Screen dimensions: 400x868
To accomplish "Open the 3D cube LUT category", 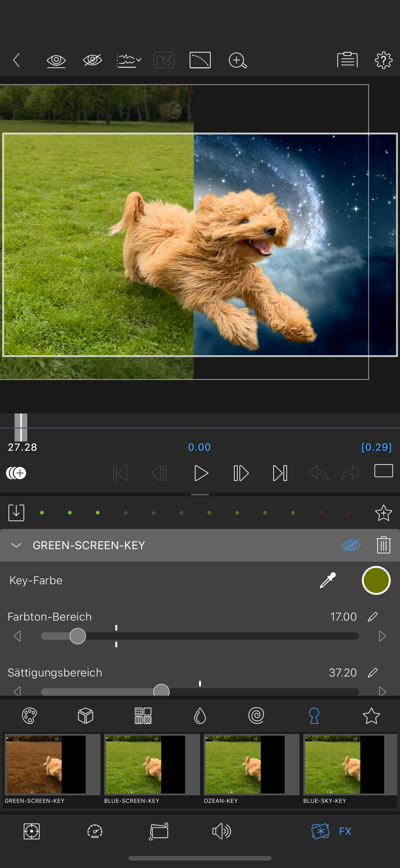I will (86, 716).
